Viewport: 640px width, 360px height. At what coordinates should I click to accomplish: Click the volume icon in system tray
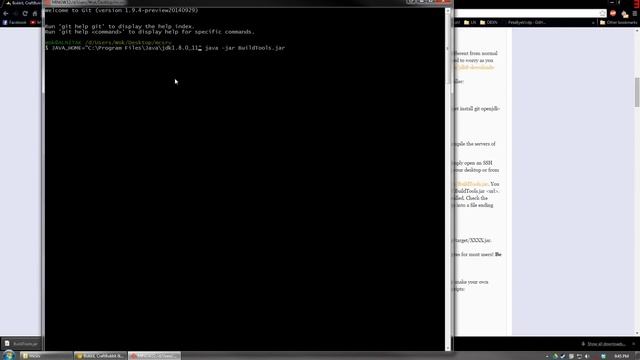click(x=587, y=356)
